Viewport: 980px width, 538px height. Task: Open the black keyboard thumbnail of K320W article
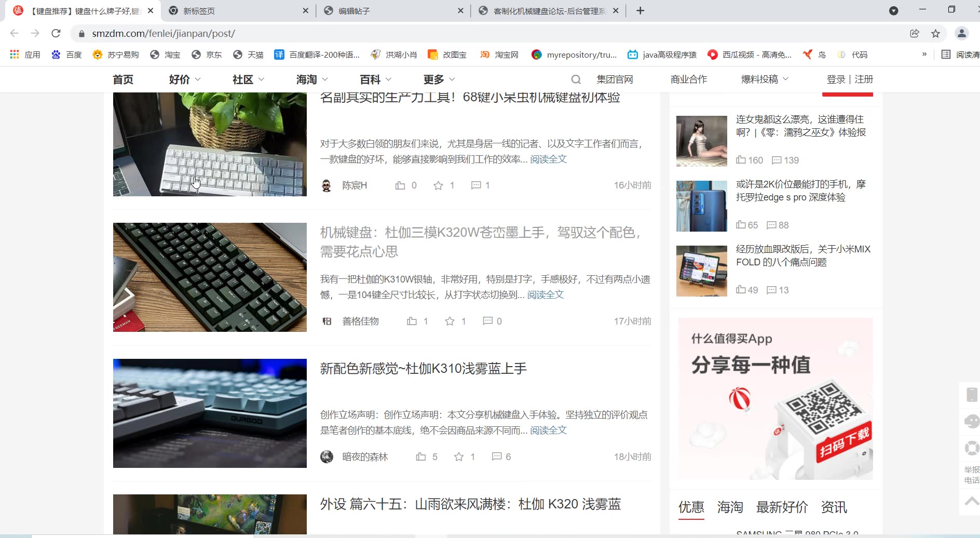tap(210, 277)
